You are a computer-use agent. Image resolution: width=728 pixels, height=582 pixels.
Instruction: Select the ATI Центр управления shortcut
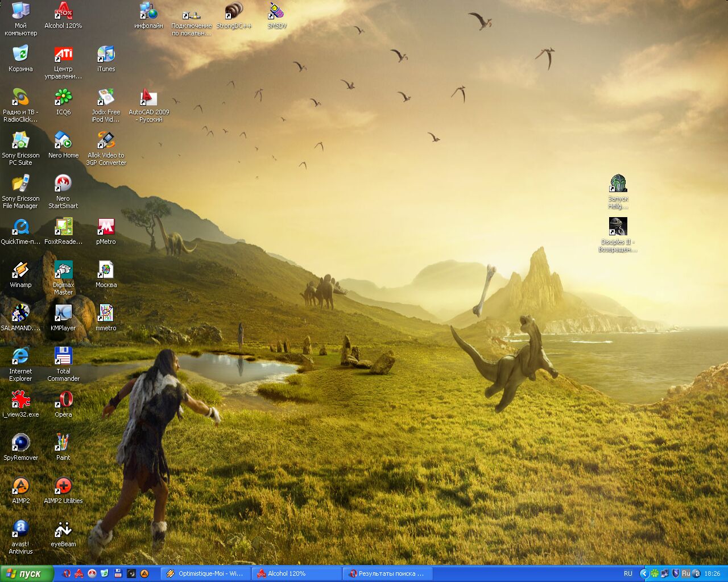[x=63, y=63]
